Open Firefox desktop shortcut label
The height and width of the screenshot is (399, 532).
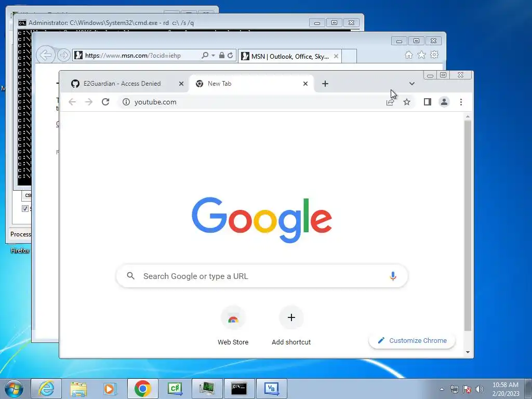20,250
